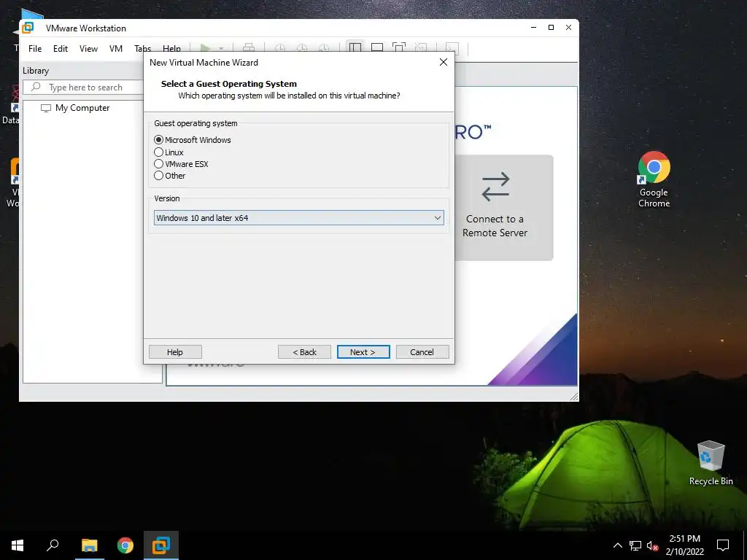This screenshot has height=560, width=747.
Task: Choose Linux as guest operating system
Action: (x=169, y=152)
